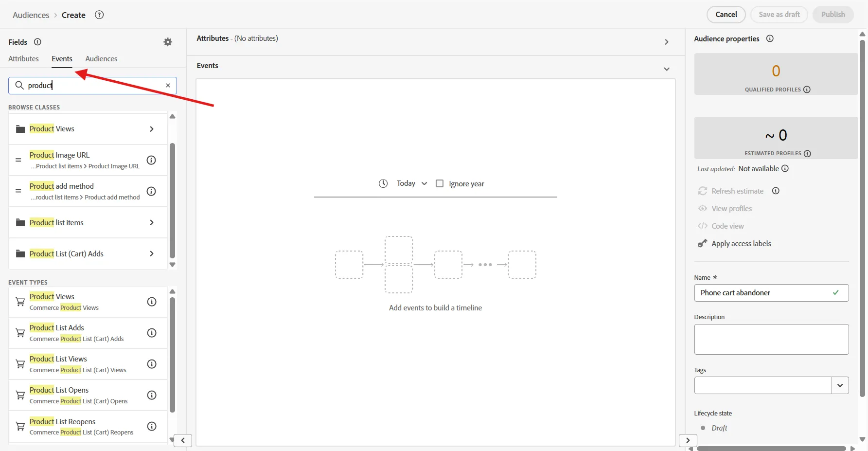The height and width of the screenshot is (451, 868).
Task: Select the Events tab
Action: (x=62, y=59)
